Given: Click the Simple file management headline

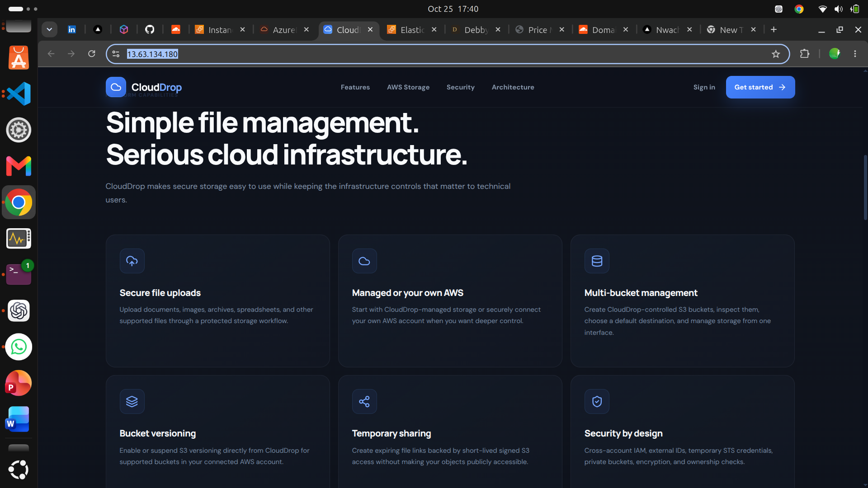Looking at the screenshot, I should coord(262,122).
